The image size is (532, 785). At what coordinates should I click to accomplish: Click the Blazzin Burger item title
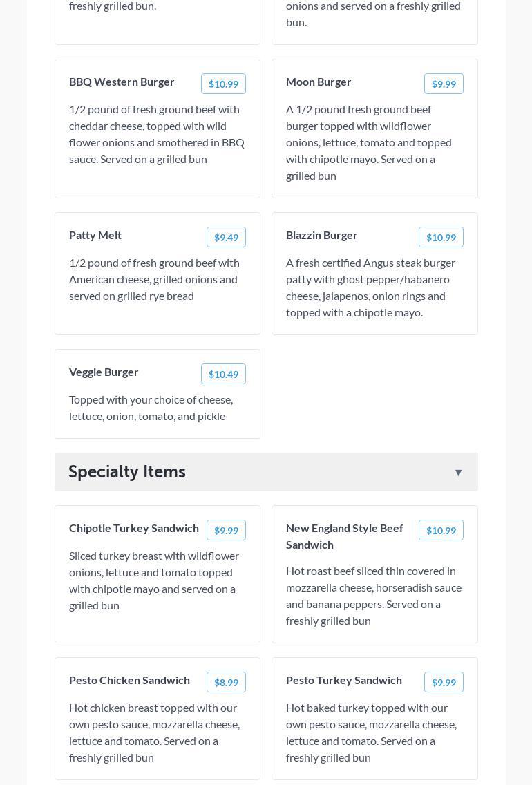[x=322, y=235]
